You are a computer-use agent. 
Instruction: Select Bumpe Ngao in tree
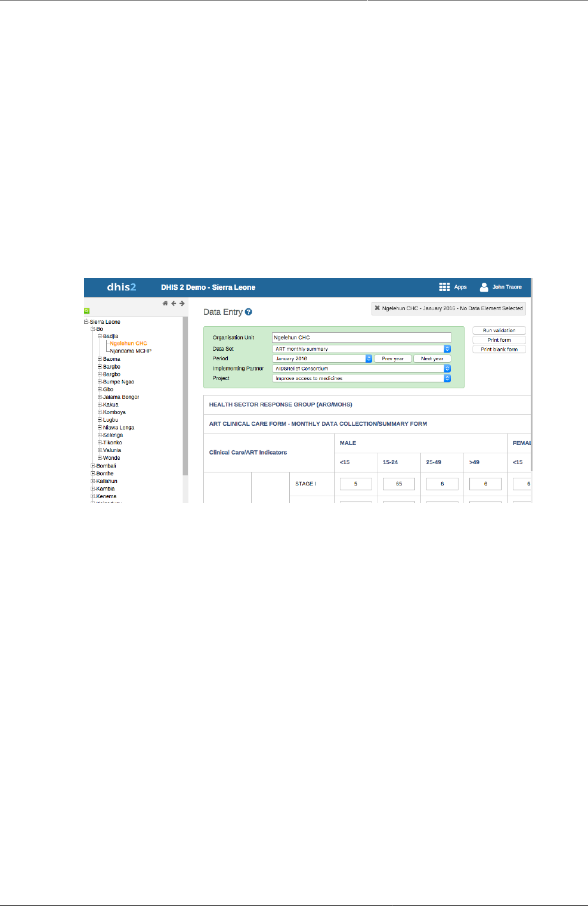pos(119,382)
